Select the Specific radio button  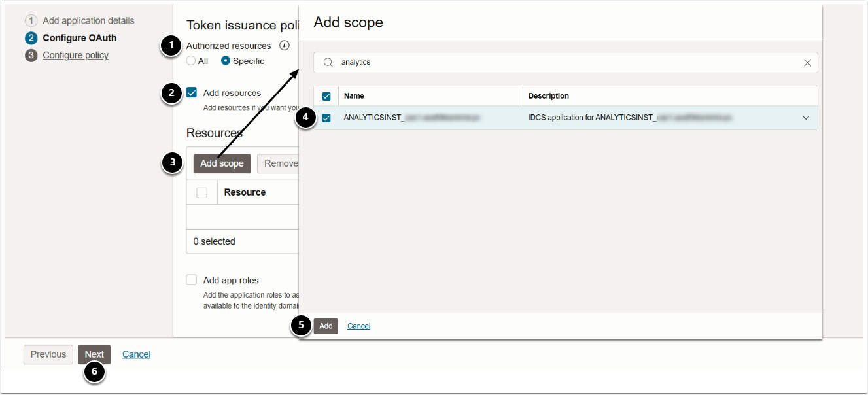tap(226, 61)
